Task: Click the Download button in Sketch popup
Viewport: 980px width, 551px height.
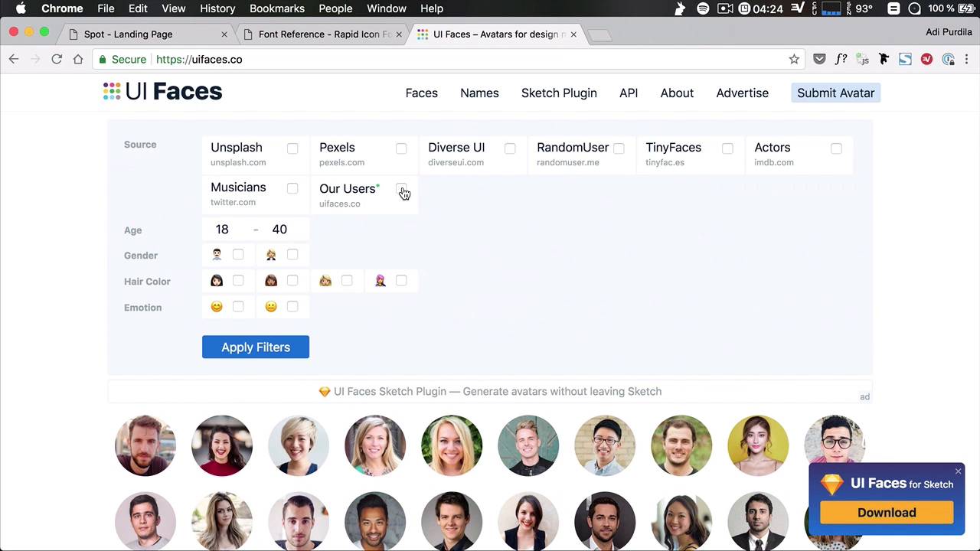Action: tap(887, 513)
